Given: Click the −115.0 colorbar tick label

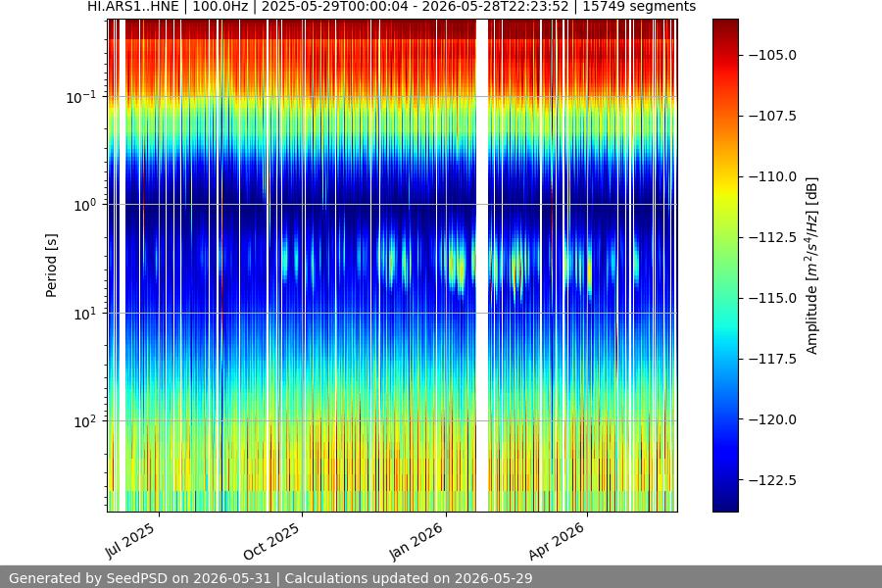Looking at the screenshot, I should pos(772,298).
